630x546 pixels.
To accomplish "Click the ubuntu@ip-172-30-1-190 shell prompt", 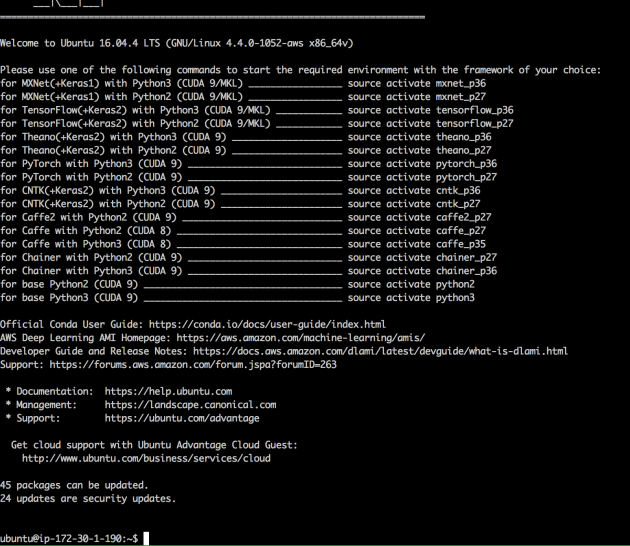I will 70,539.
